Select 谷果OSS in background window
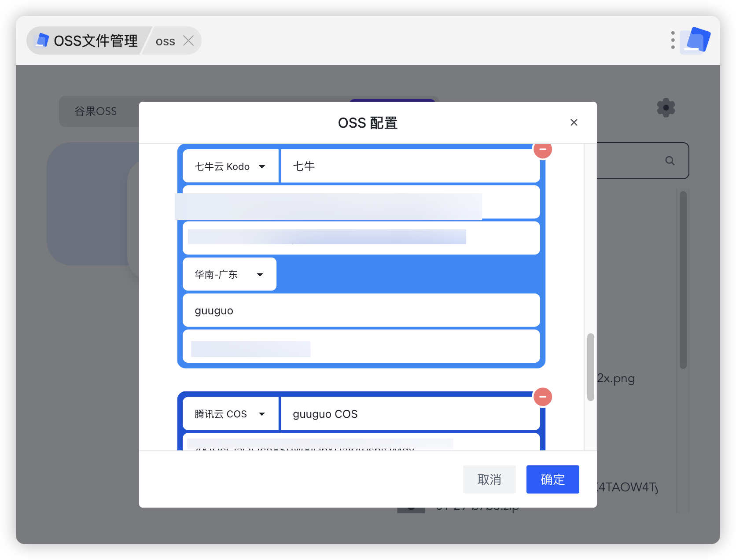The image size is (736, 560). point(96,111)
